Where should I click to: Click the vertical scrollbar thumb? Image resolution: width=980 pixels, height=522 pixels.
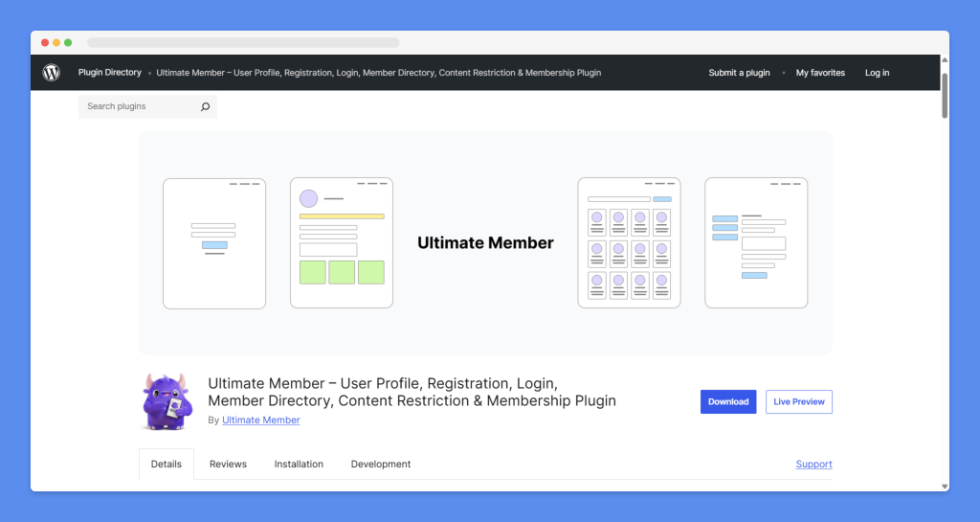click(945, 95)
